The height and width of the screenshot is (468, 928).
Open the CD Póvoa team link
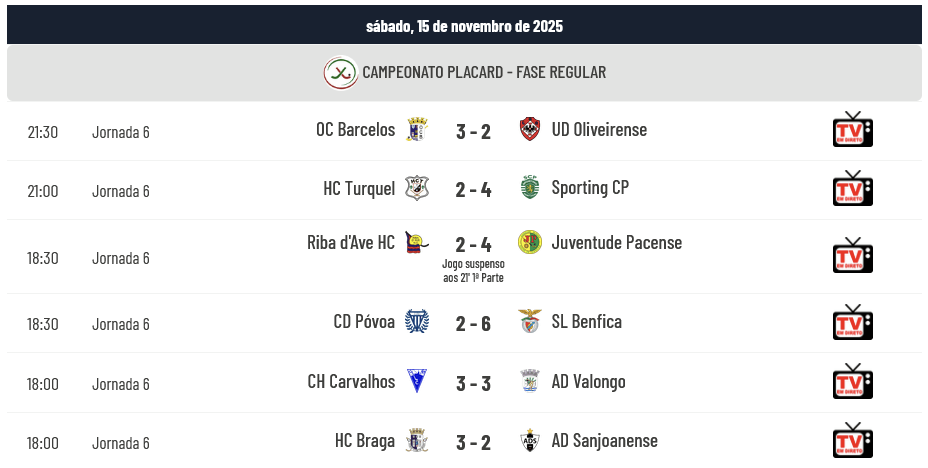click(x=364, y=322)
